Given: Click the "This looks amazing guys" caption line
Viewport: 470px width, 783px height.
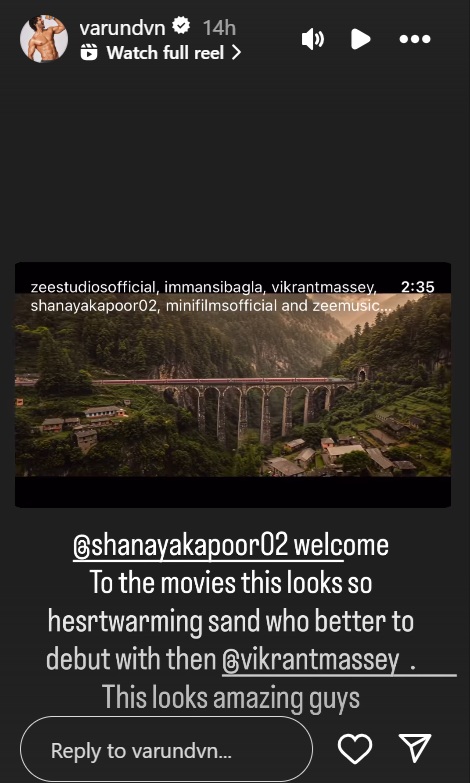Looking at the screenshot, I should click(231, 697).
